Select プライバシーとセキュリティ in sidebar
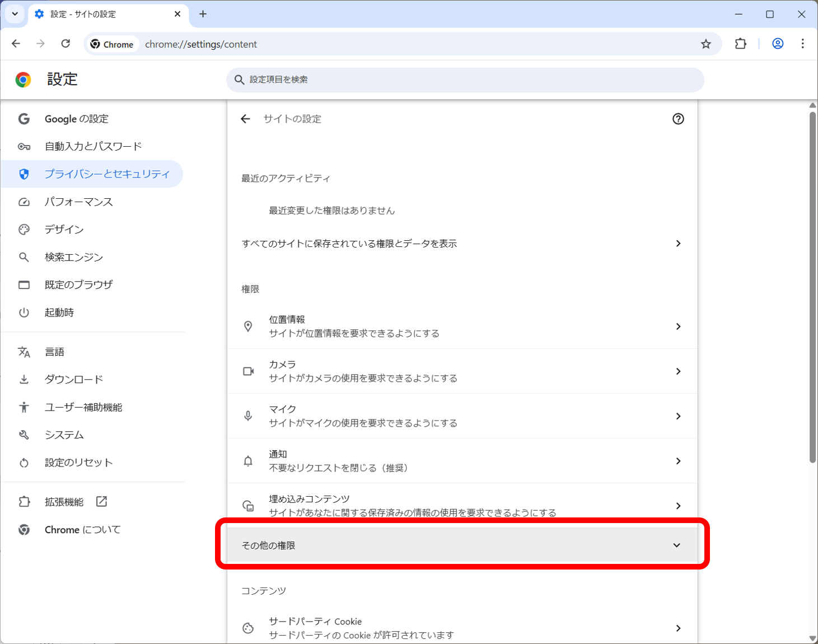The height and width of the screenshot is (644, 818). click(x=92, y=174)
